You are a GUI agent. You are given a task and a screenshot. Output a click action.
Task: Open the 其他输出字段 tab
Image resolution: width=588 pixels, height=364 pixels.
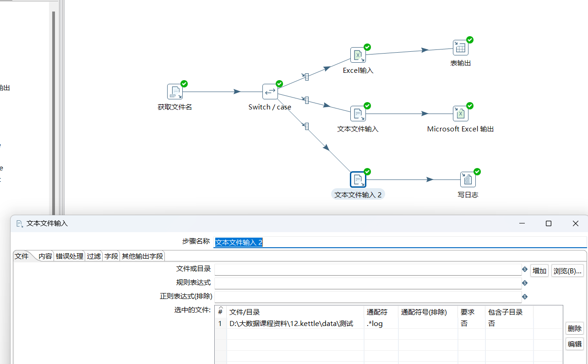point(142,256)
